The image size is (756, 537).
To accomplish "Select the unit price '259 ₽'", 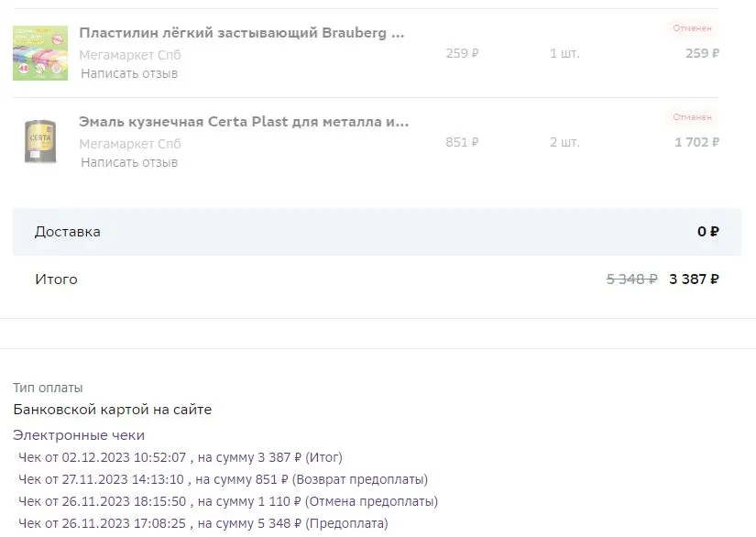I will click(462, 53).
